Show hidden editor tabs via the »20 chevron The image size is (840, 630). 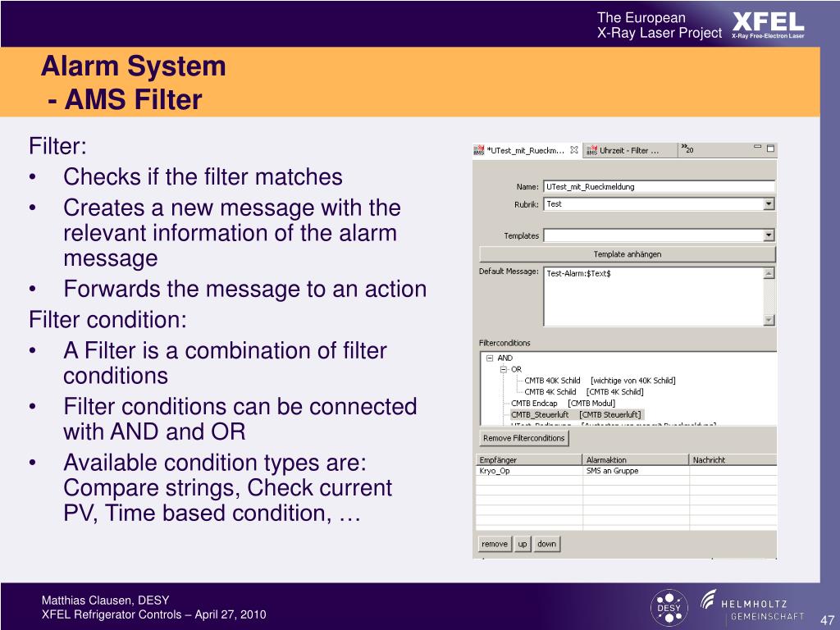click(x=687, y=149)
